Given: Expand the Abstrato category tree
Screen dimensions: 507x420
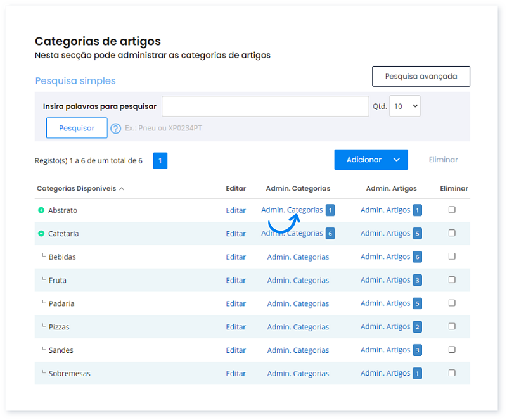Looking at the screenshot, I should click(x=41, y=210).
